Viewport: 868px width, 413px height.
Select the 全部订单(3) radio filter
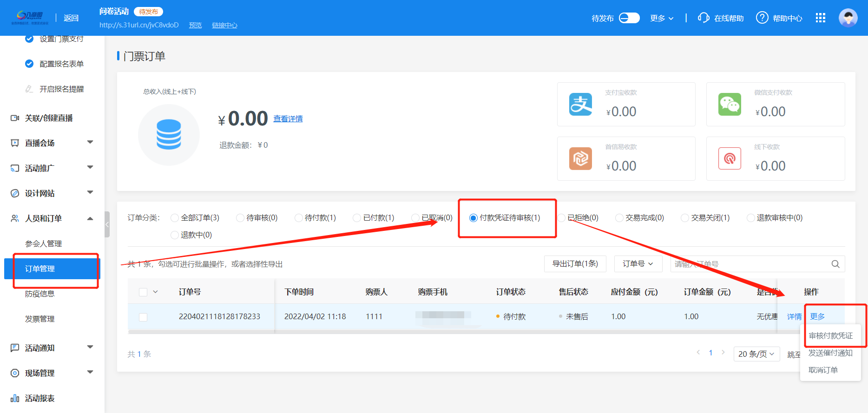coord(175,218)
